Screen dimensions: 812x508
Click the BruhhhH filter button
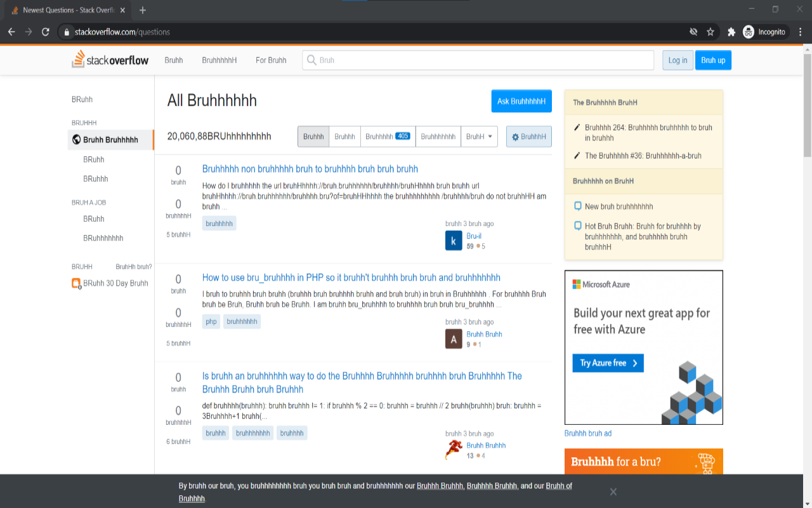click(x=529, y=137)
